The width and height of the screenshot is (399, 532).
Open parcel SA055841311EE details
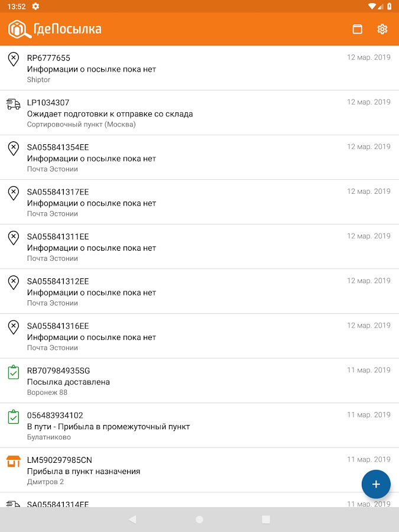click(x=58, y=236)
